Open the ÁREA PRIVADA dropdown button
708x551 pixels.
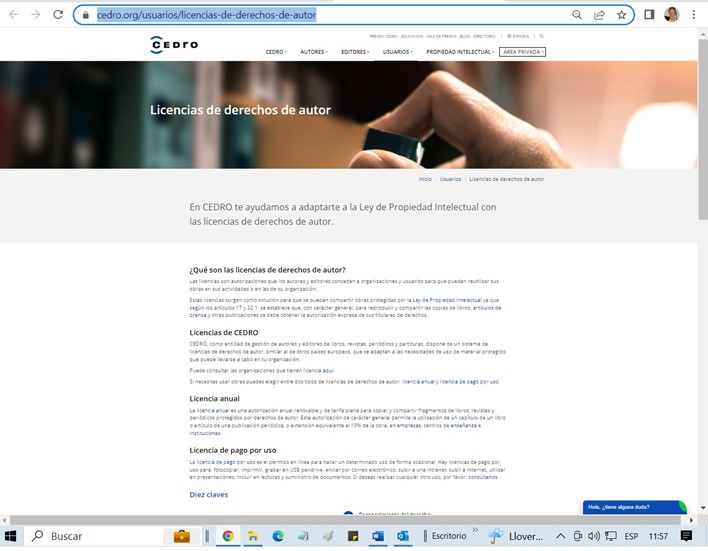pos(522,52)
